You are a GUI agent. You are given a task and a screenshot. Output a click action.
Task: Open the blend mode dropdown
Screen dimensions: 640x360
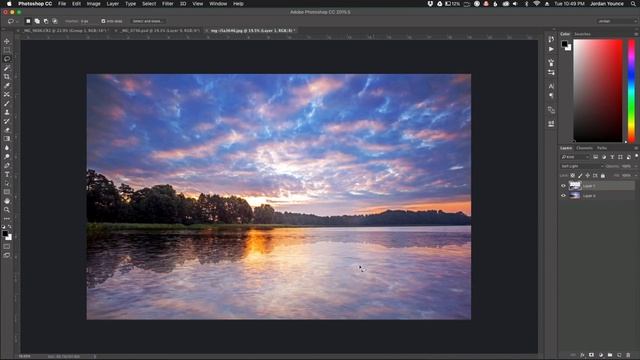(582, 167)
